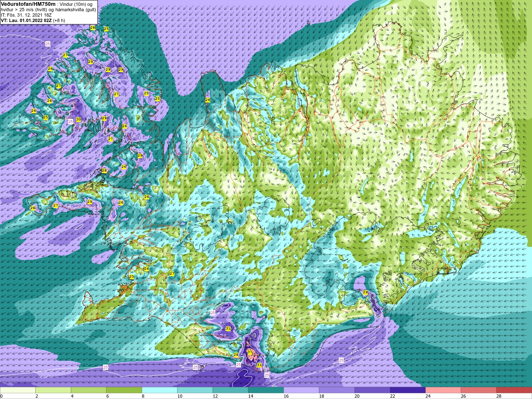Click the 18–20 m/s purple legend band
The height and width of the screenshot is (399, 532).
337,390
